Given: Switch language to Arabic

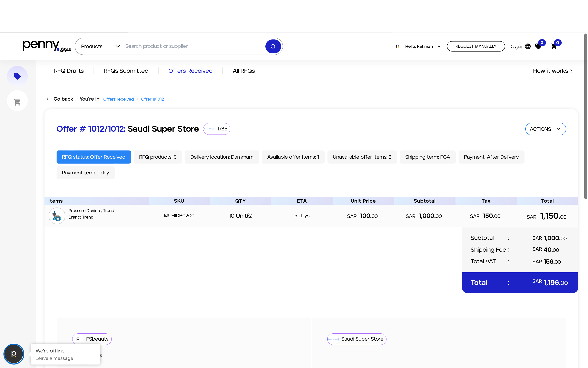Looking at the screenshot, I should pyautogui.click(x=516, y=47).
